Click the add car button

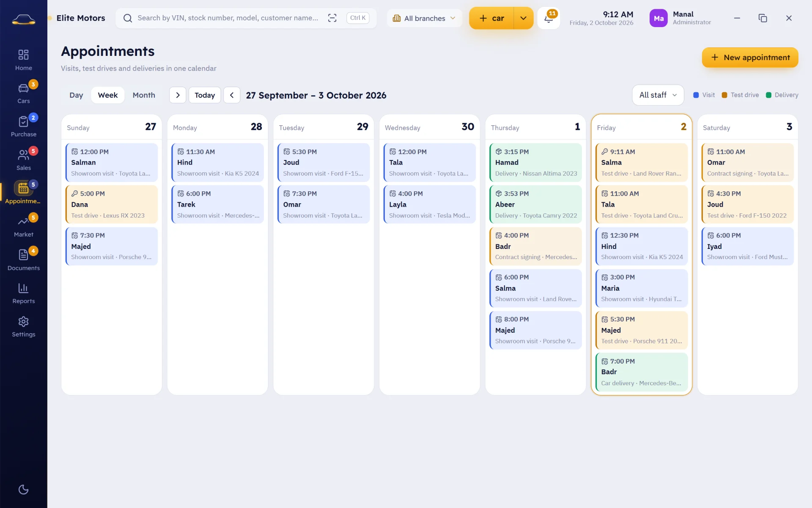(491, 18)
